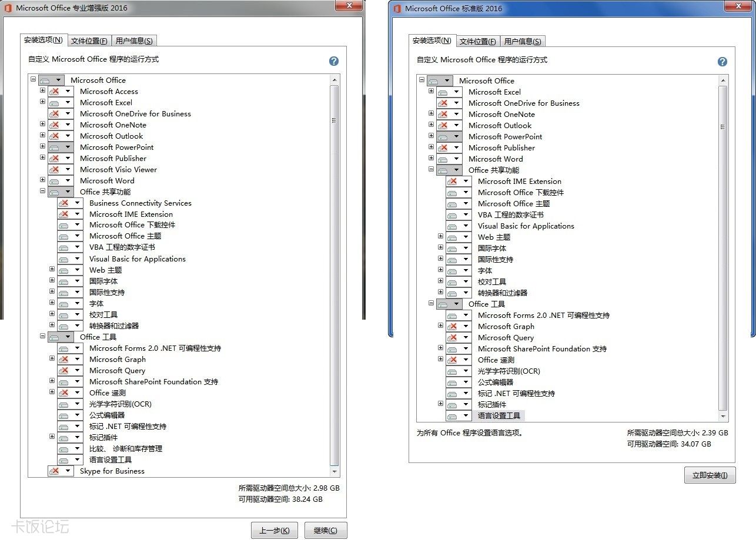
Task: Open install-state dropdown for 语言设置工具 in Standard window
Action: pos(466,415)
